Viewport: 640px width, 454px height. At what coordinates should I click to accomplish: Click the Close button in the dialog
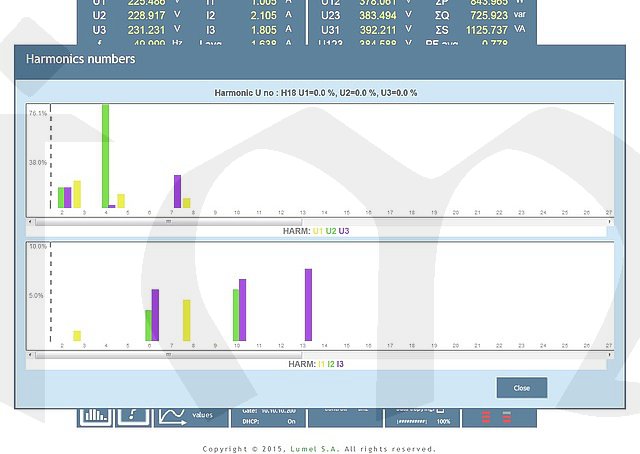click(x=521, y=387)
